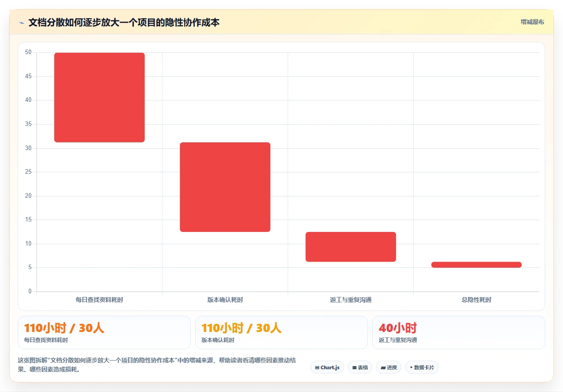Click the 总隐性耗时 x-axis label
The image size is (563, 392).
tap(476, 300)
